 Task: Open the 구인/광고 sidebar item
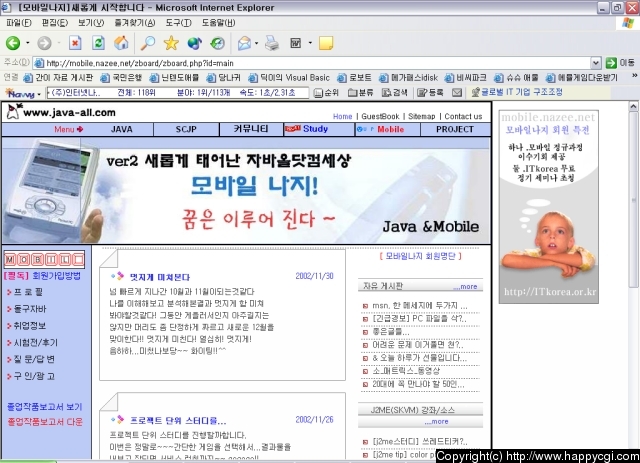[x=34, y=376]
